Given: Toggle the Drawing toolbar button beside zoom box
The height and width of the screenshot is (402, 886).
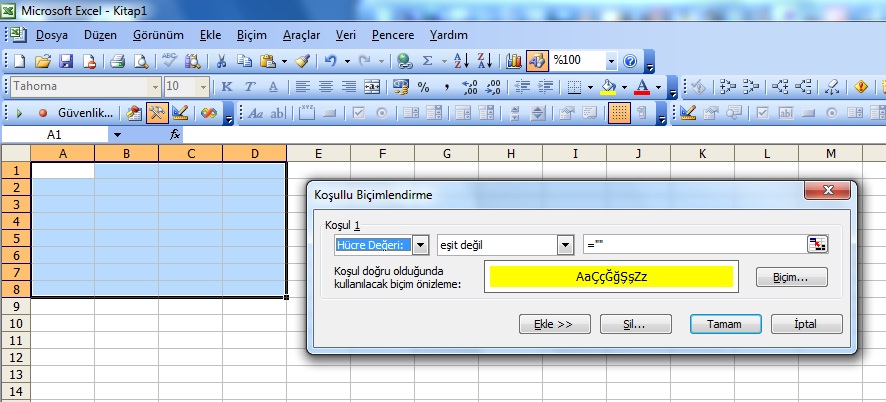Looking at the screenshot, I should pos(537,61).
